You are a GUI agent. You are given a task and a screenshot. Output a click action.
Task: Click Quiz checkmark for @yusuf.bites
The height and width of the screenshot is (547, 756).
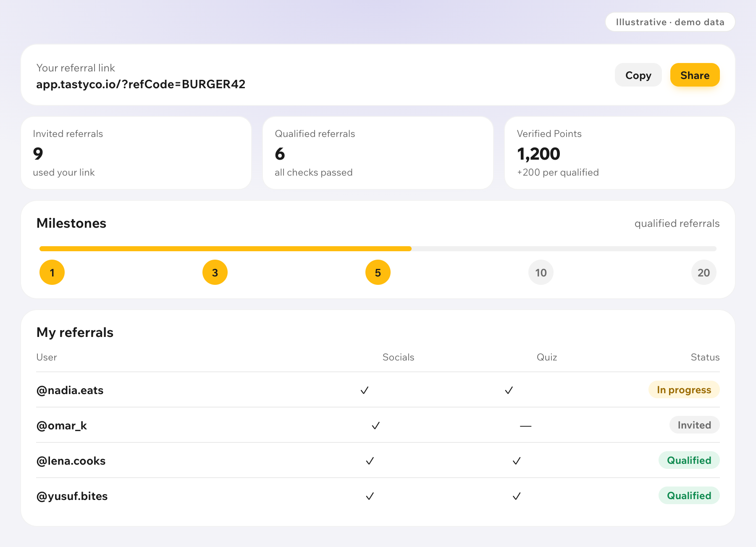click(517, 496)
